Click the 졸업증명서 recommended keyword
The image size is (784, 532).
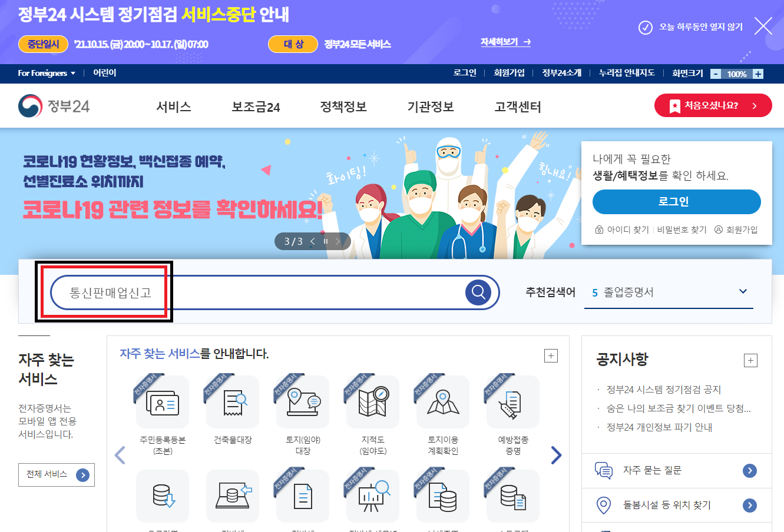[628, 292]
